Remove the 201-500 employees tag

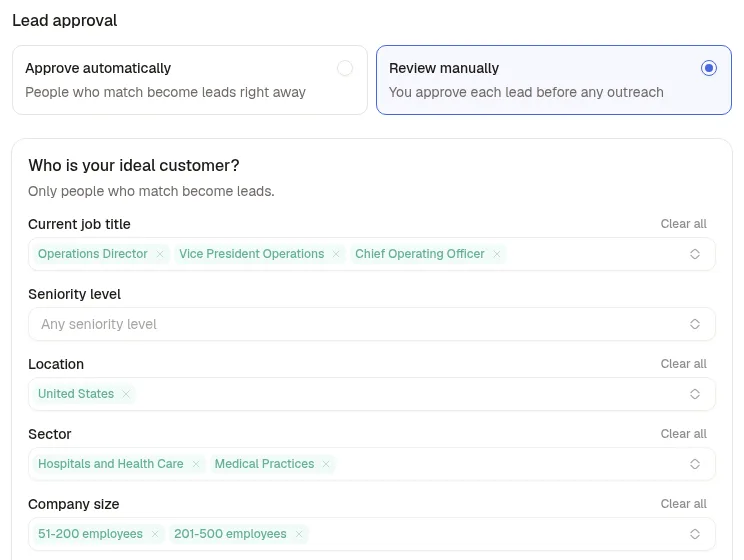point(299,534)
